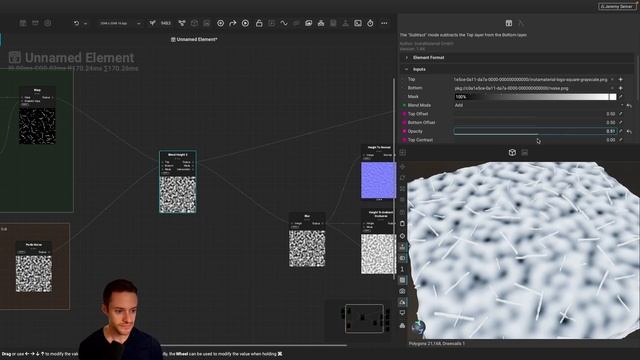Click the diamond icon in viewport sidebar
The width and height of the screenshot is (640, 360).
402,236
